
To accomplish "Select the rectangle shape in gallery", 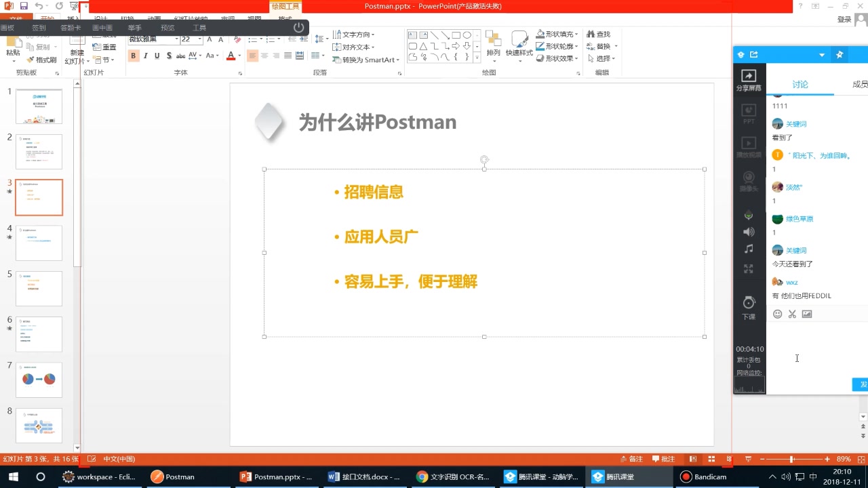I will pos(456,35).
